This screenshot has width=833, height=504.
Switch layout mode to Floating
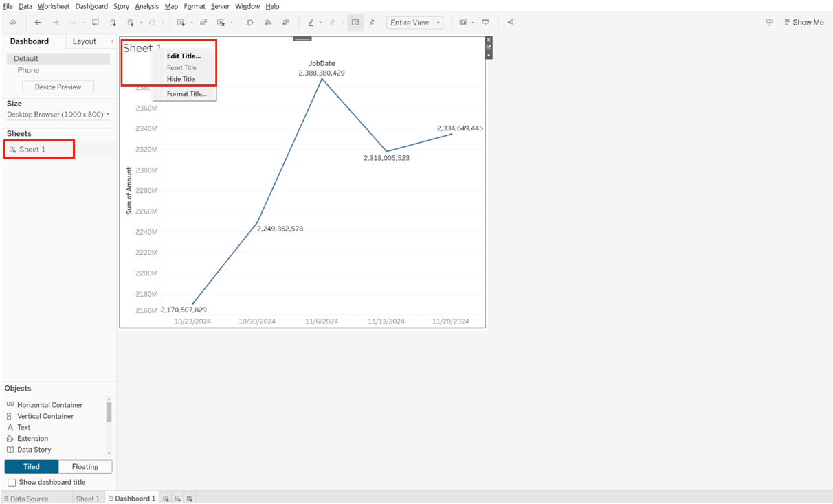(85, 467)
